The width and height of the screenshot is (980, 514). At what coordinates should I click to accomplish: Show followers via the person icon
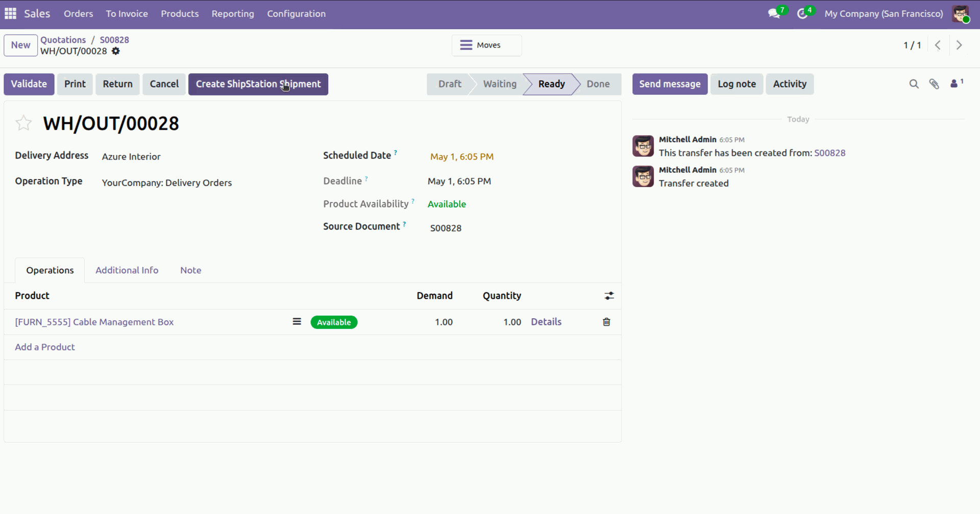[956, 84]
